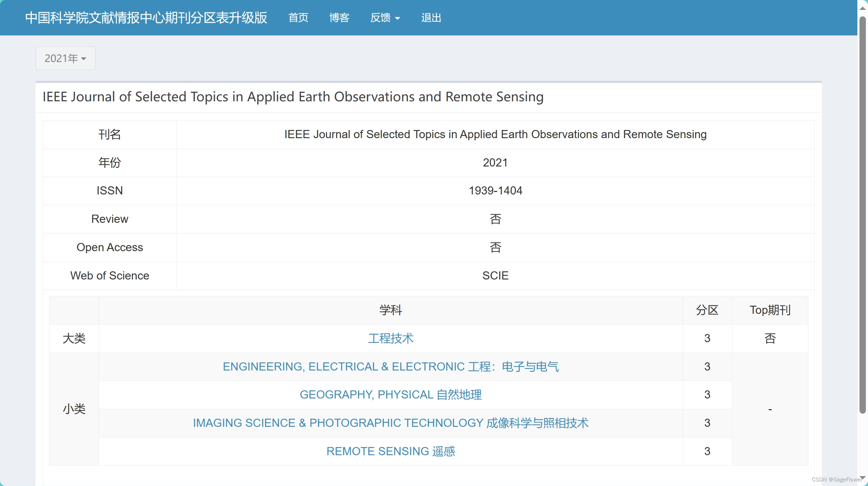The height and width of the screenshot is (486, 868).
Task: Click the Open Access row label
Action: [x=110, y=247]
